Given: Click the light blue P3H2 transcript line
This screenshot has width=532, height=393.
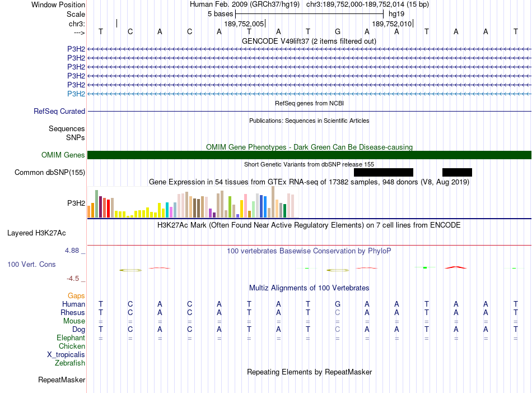Looking at the screenshot, I should [x=309, y=94].
